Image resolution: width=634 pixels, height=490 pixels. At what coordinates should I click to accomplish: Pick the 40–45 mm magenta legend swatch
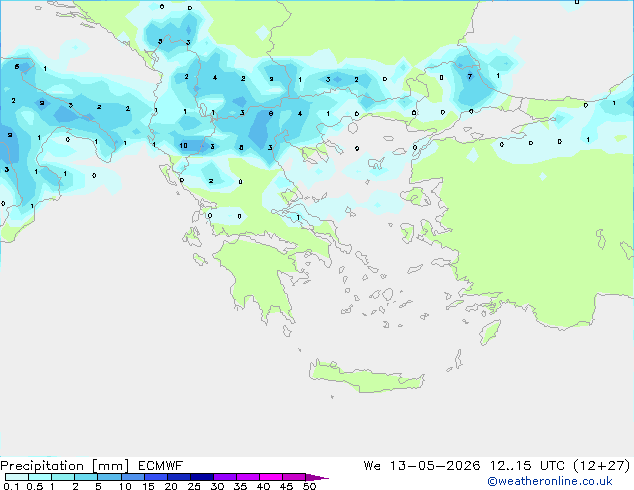click(271, 477)
